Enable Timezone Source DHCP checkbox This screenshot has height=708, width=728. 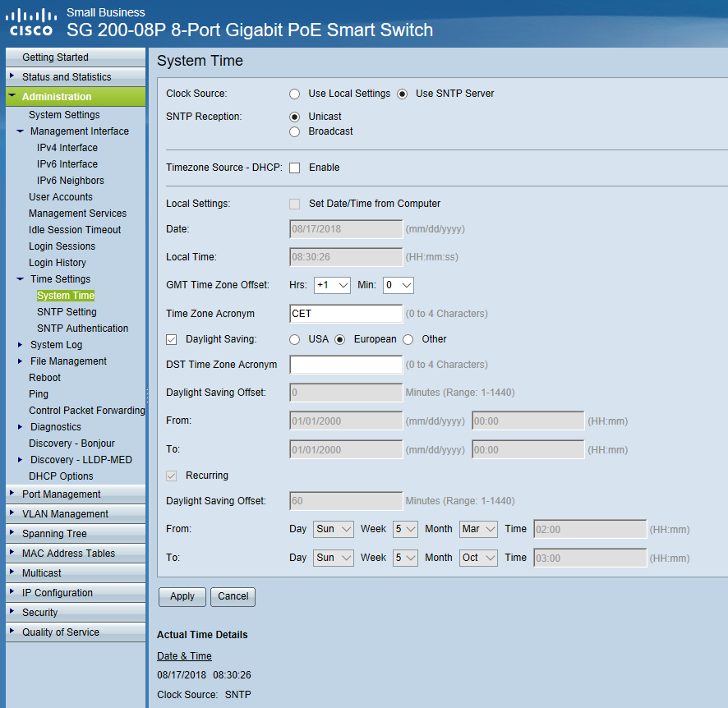(x=295, y=168)
